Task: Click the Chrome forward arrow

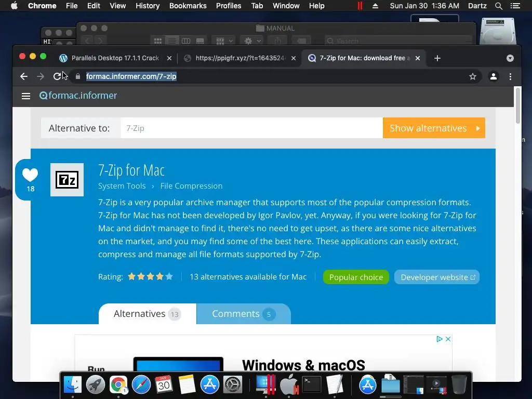Action: pyautogui.click(x=41, y=77)
